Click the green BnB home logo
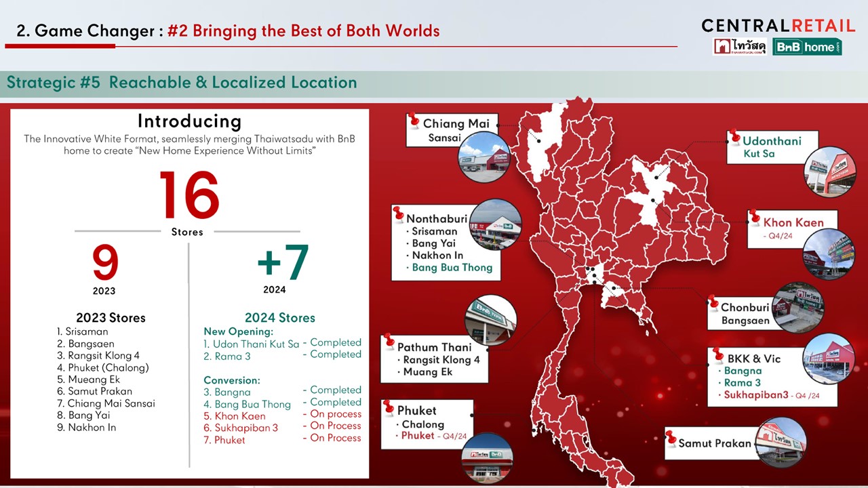 coord(807,46)
